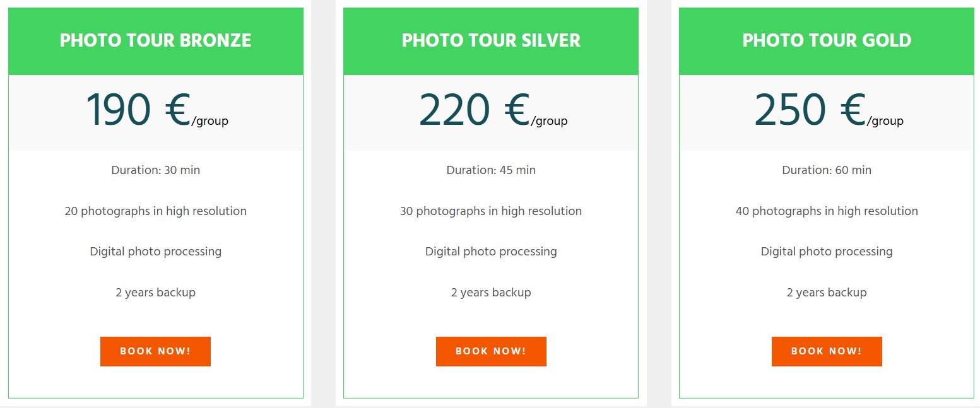Viewport: 980px width, 408px height.
Task: Click the 40 photographs in high resolution line
Action: [827, 211]
